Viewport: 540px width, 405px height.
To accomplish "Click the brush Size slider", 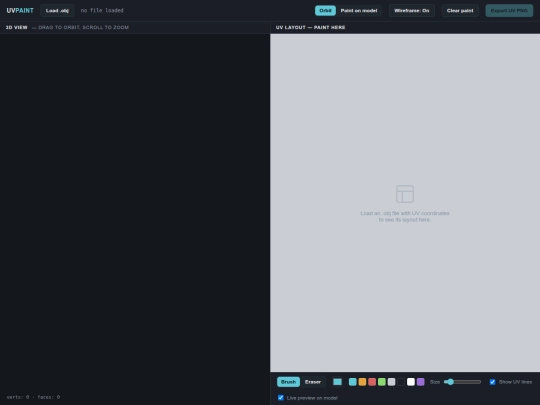I will [463, 382].
